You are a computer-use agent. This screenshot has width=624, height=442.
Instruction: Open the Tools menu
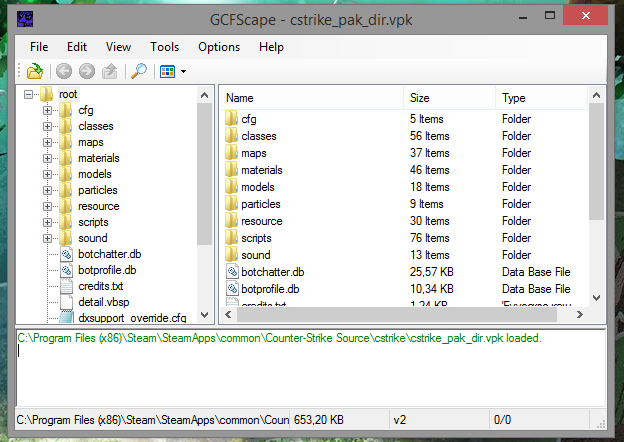pyautogui.click(x=164, y=47)
